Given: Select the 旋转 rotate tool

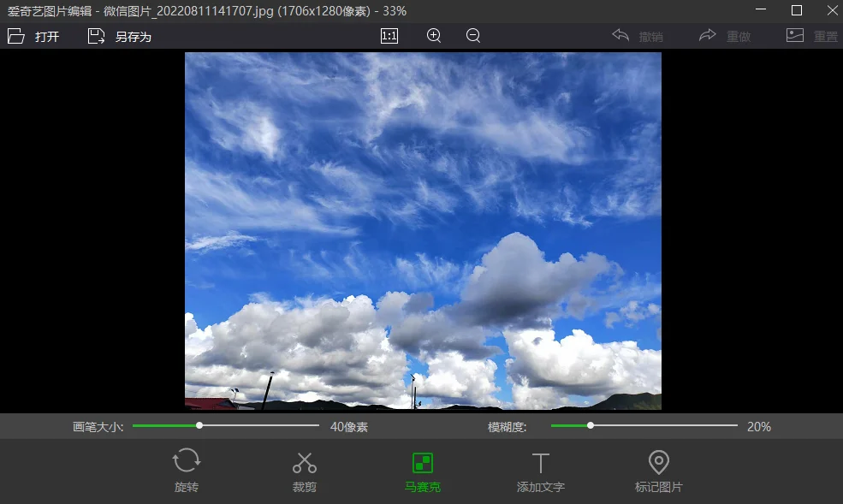Looking at the screenshot, I should tap(186, 470).
